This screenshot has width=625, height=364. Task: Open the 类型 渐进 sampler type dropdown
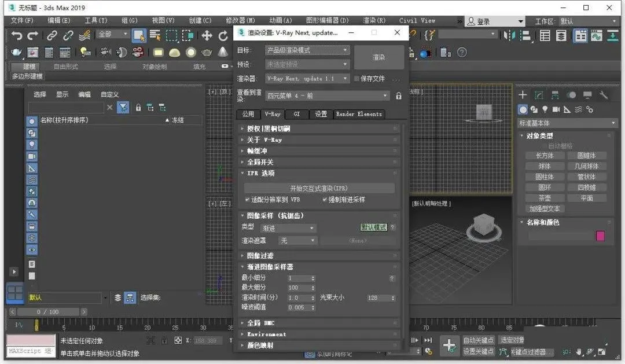[x=288, y=229]
